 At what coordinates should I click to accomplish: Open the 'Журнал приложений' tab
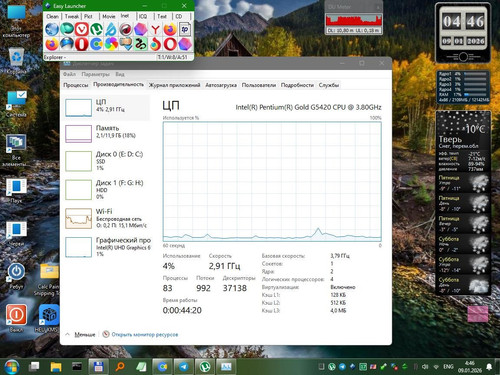(174, 85)
